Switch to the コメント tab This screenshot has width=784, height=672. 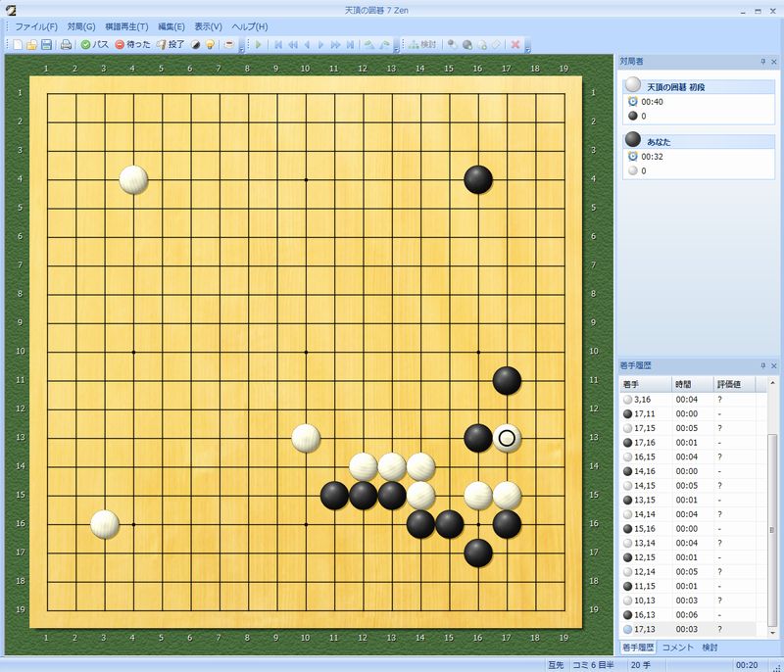click(x=679, y=648)
